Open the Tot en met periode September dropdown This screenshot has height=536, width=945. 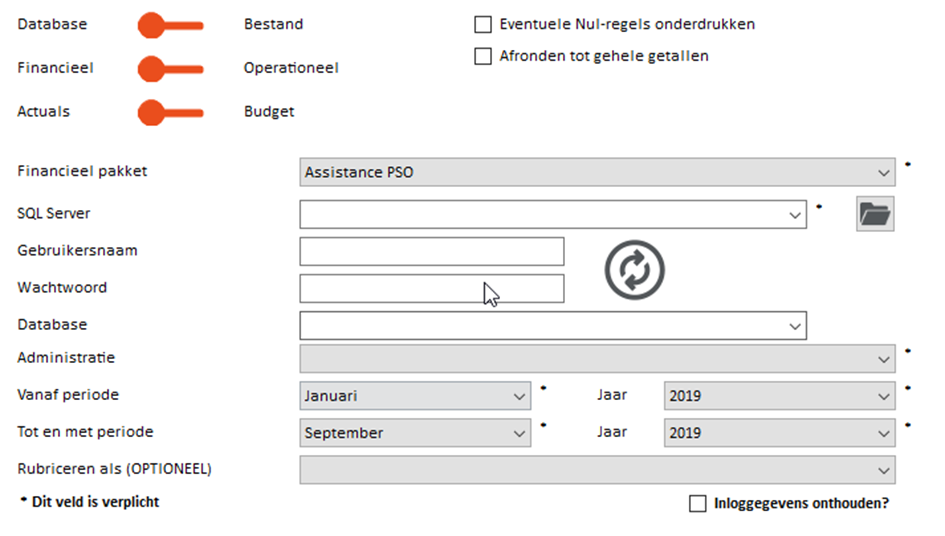[415, 433]
